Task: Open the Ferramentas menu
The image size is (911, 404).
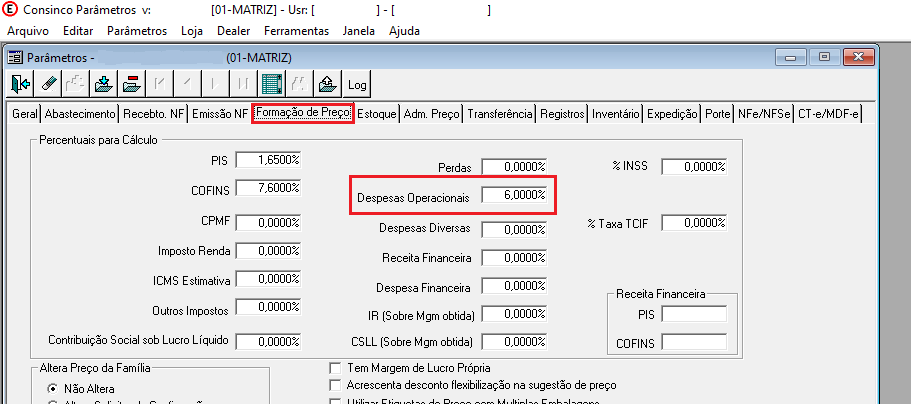Action: coord(296,31)
